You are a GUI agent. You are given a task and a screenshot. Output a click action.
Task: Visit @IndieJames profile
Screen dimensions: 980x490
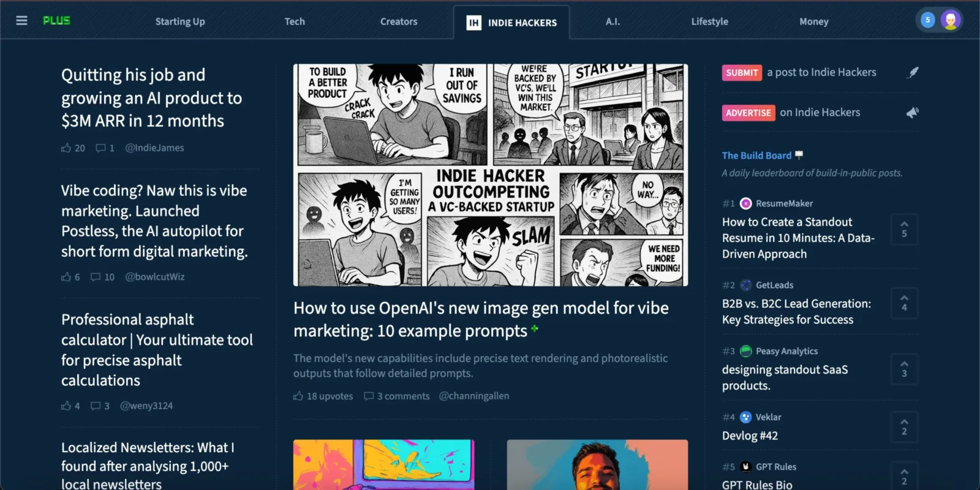click(154, 148)
